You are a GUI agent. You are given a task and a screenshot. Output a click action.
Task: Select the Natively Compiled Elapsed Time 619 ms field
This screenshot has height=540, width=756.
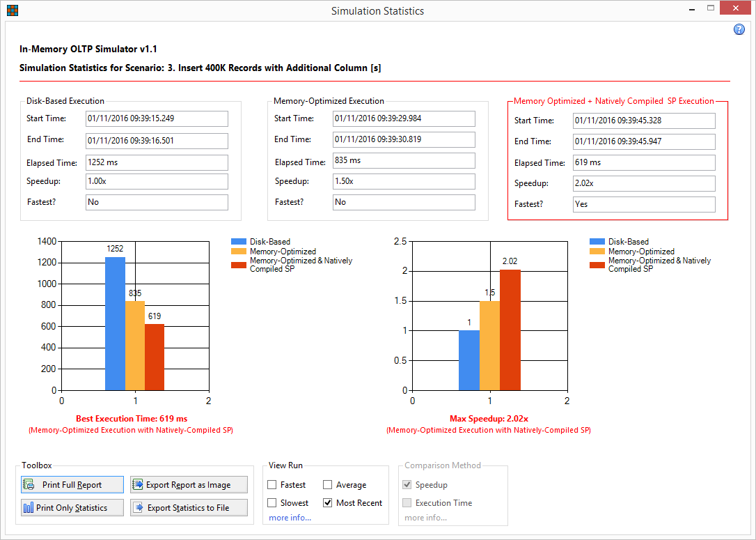[644, 162]
